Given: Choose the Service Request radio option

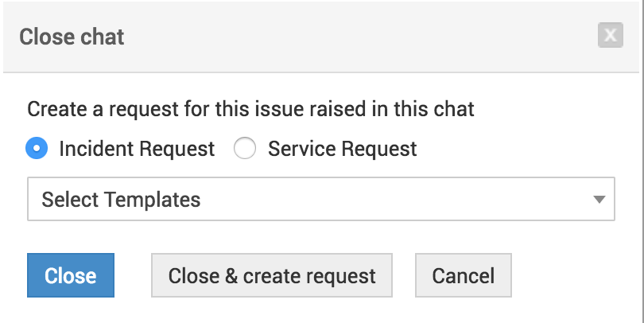Looking at the screenshot, I should point(245,149).
